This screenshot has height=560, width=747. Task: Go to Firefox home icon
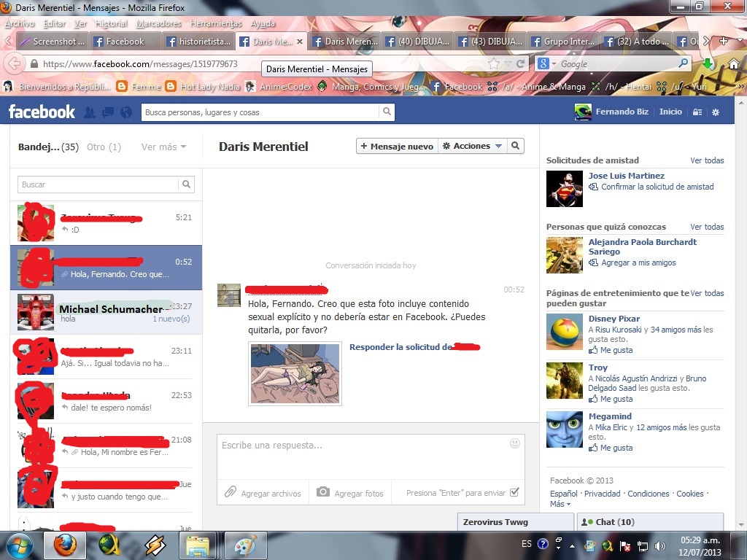pyautogui.click(x=734, y=63)
